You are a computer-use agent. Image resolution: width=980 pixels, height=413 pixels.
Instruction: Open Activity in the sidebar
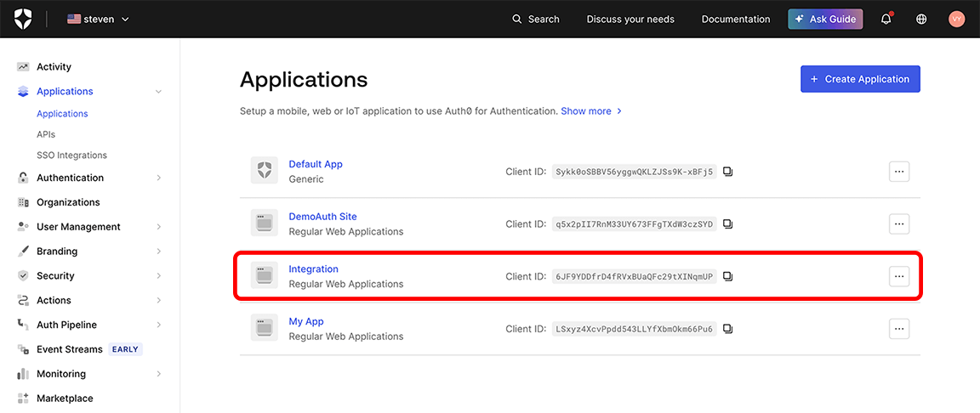pyautogui.click(x=54, y=67)
